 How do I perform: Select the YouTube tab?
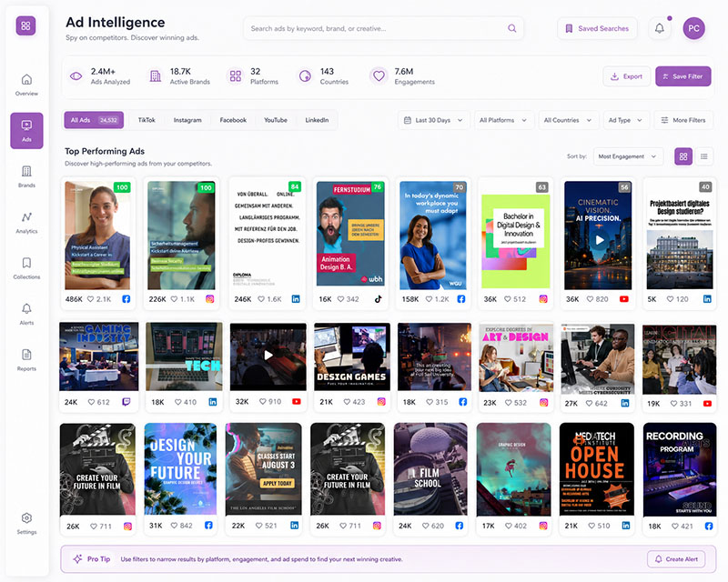(x=276, y=120)
